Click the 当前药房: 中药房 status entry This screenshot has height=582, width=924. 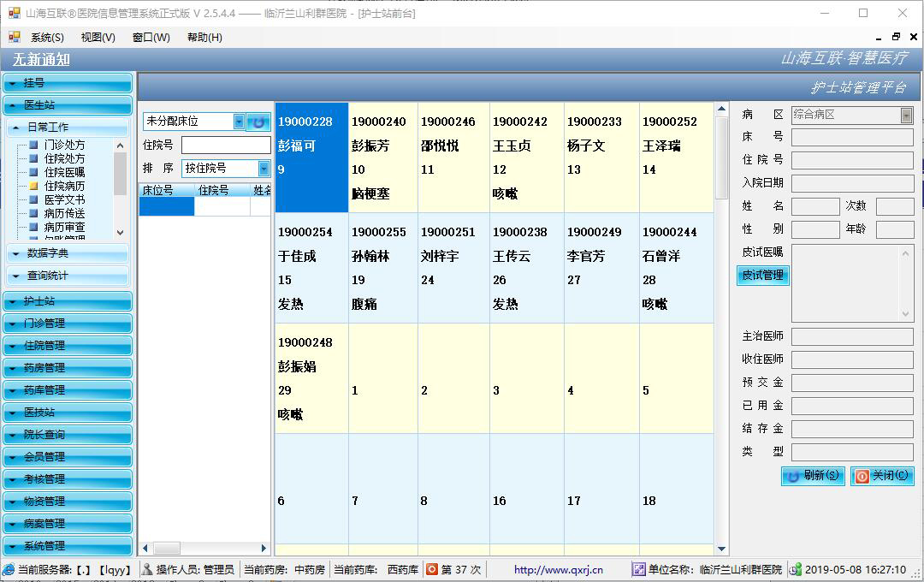[x=285, y=570]
